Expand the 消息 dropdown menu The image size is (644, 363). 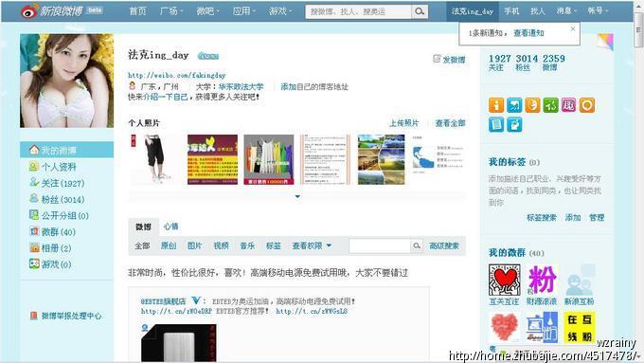566,11
